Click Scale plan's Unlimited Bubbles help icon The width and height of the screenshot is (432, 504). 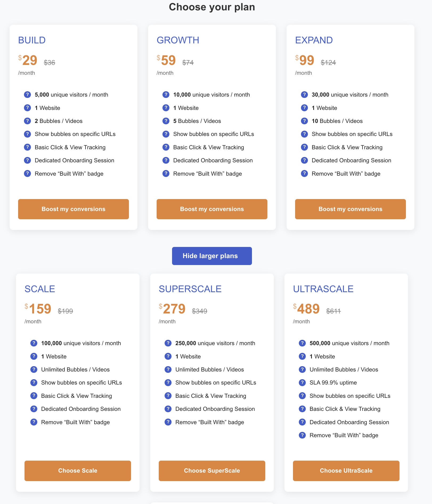[x=34, y=369]
